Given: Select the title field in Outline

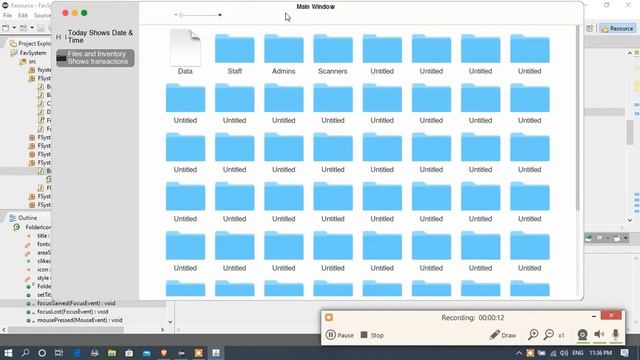Looking at the screenshot, I should coord(41,236).
